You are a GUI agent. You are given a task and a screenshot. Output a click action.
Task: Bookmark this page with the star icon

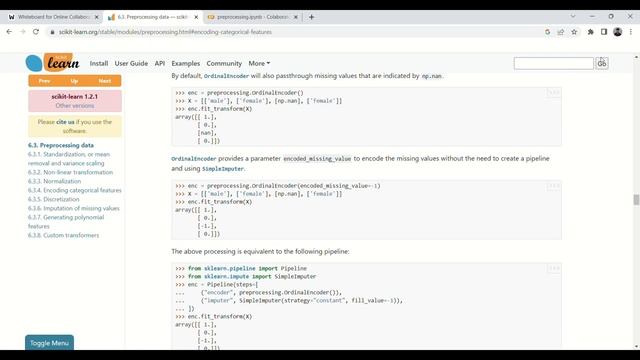[x=574, y=32]
